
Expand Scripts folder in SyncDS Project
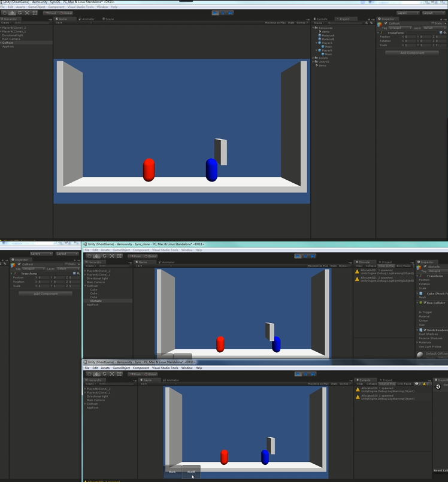pyautogui.click(x=313, y=58)
